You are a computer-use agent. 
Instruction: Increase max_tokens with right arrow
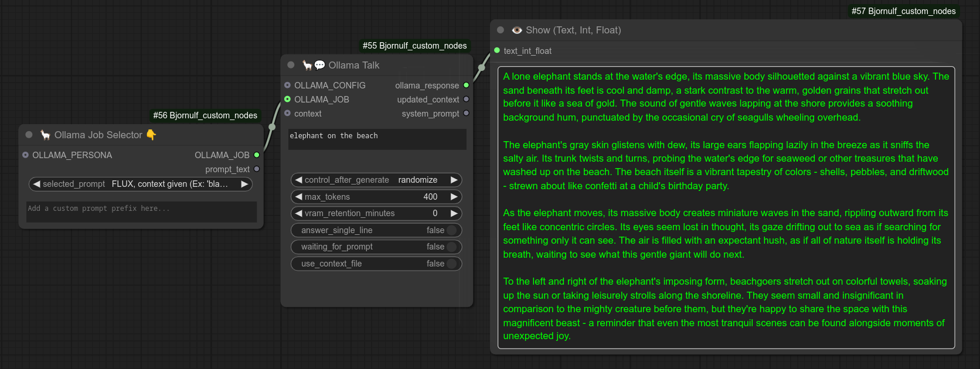point(454,197)
